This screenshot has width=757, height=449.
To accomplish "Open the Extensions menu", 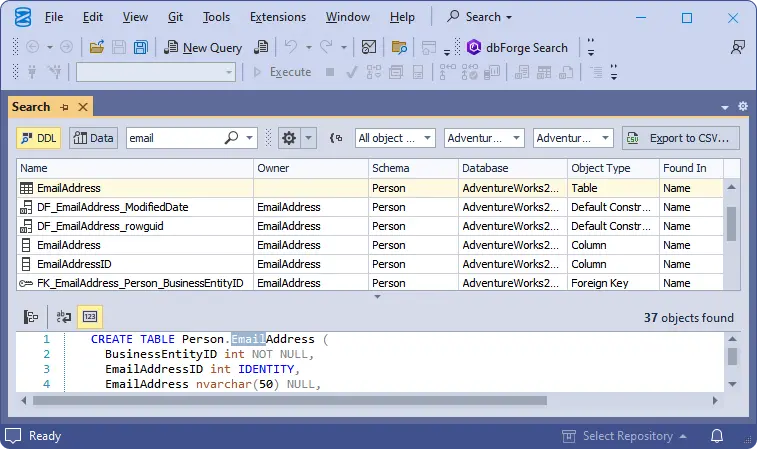I will point(278,17).
